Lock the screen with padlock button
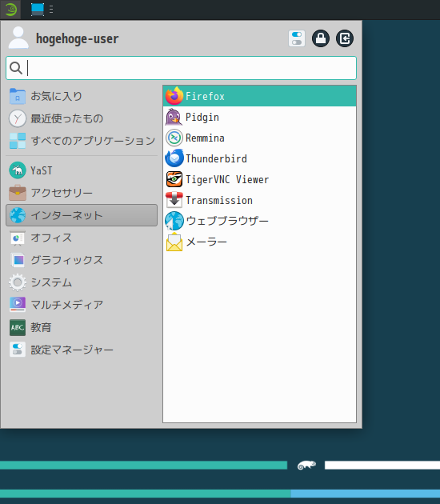This screenshot has width=440, height=504. [x=321, y=38]
